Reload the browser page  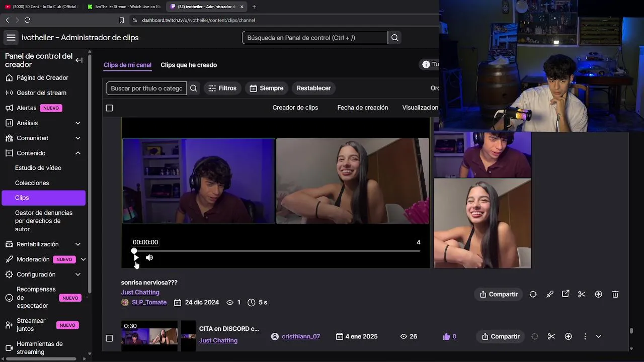pos(27,20)
